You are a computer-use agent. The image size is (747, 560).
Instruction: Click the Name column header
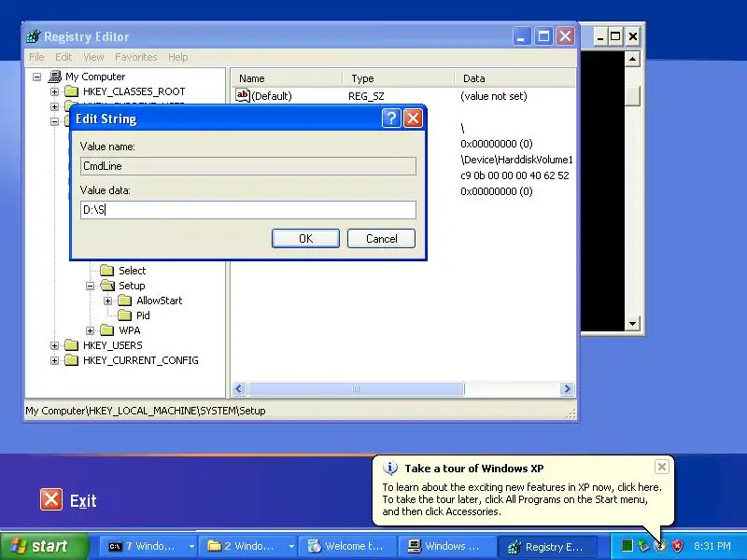(287, 78)
